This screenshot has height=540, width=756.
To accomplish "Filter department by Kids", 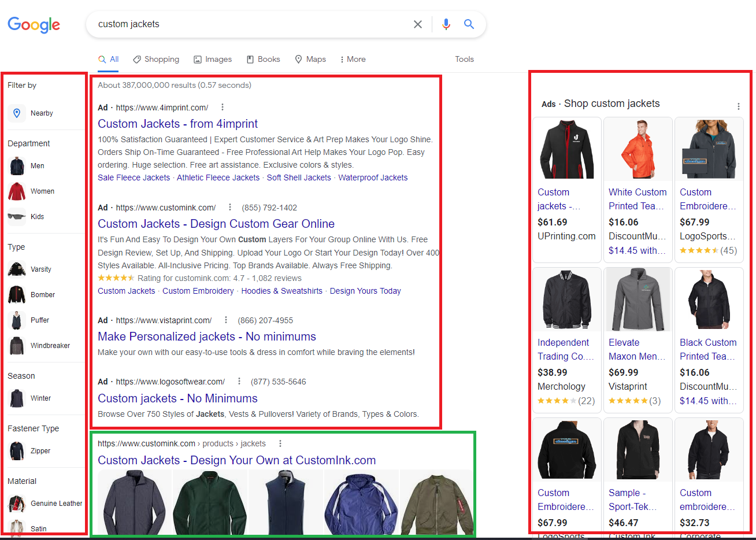I will [27, 217].
